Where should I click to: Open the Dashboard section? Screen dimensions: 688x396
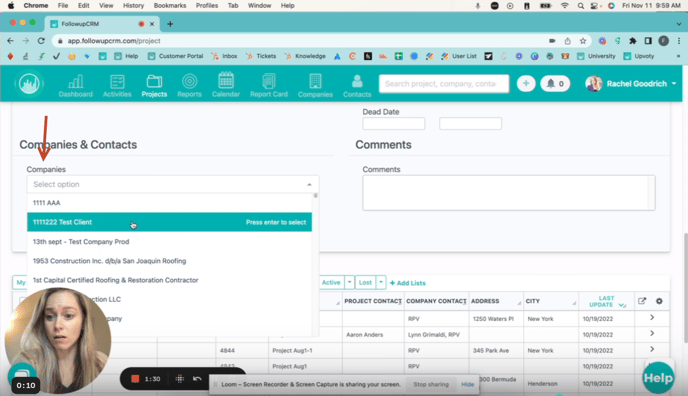75,85
